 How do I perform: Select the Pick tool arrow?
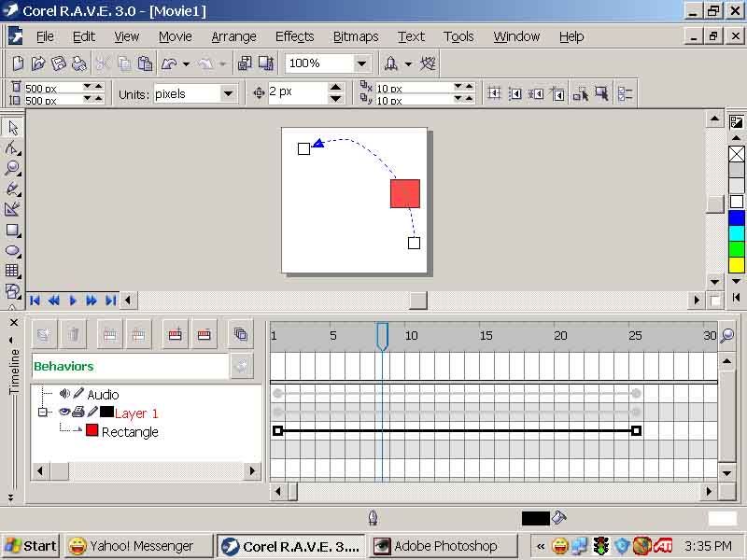[12, 128]
